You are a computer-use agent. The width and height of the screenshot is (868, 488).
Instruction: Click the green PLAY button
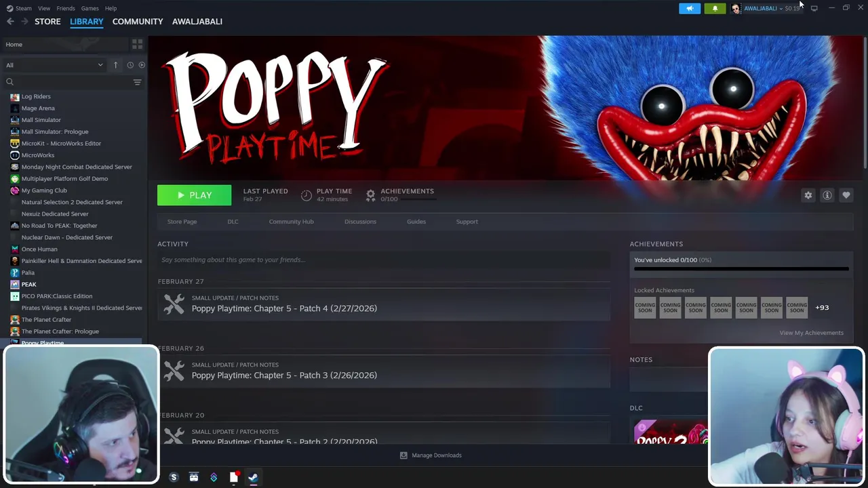tap(194, 195)
